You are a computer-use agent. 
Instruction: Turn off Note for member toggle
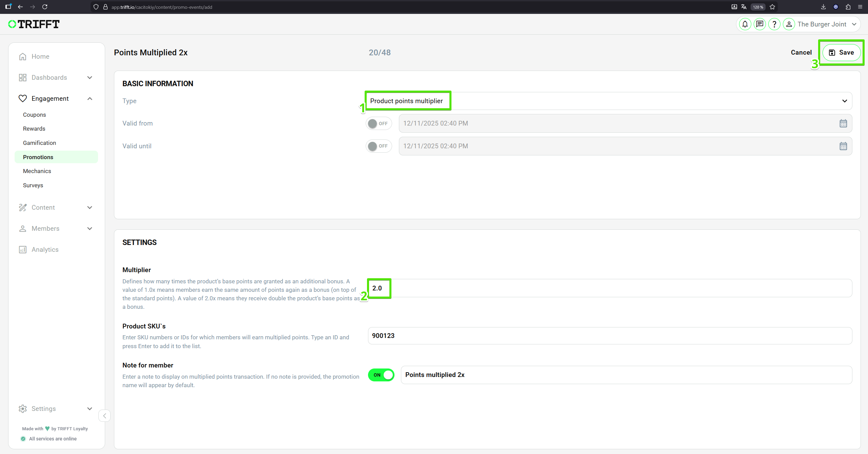coord(381,375)
